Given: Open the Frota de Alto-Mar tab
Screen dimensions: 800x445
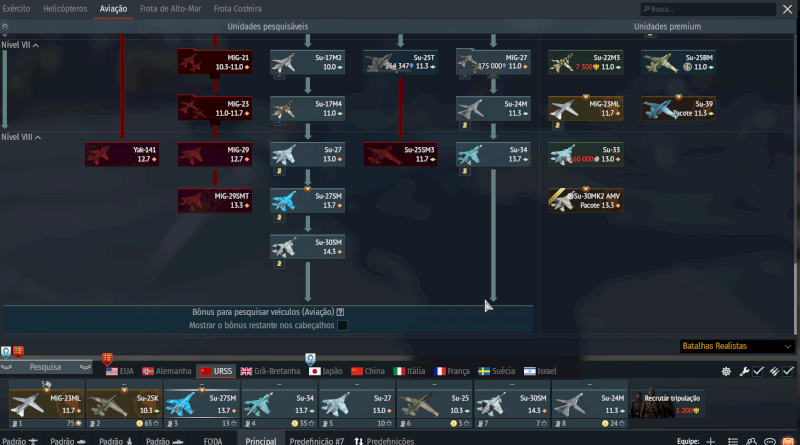Looking at the screenshot, I should point(170,9).
